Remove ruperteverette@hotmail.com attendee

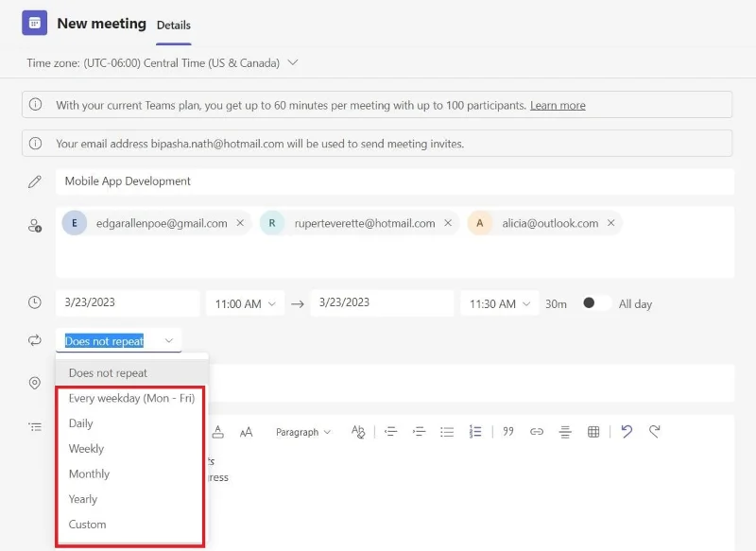(x=448, y=223)
